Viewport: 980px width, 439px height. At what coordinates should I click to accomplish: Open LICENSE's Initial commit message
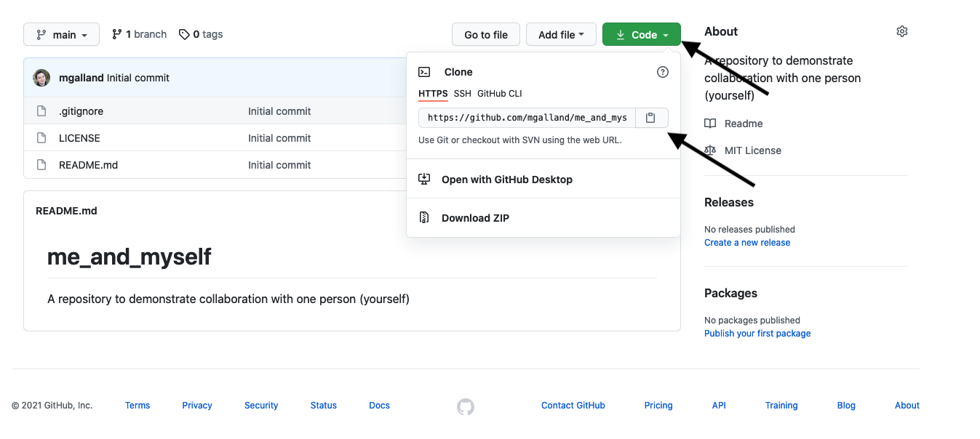click(x=279, y=138)
